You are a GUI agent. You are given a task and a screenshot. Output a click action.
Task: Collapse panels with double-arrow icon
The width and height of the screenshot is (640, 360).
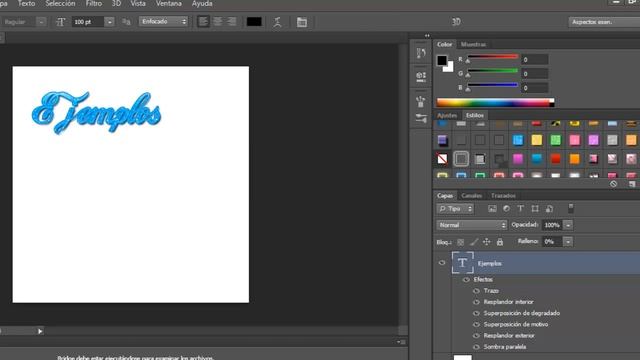click(427, 36)
